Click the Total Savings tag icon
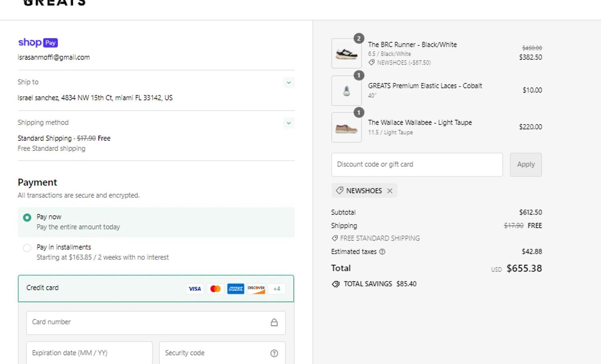601x364 pixels. (x=336, y=284)
